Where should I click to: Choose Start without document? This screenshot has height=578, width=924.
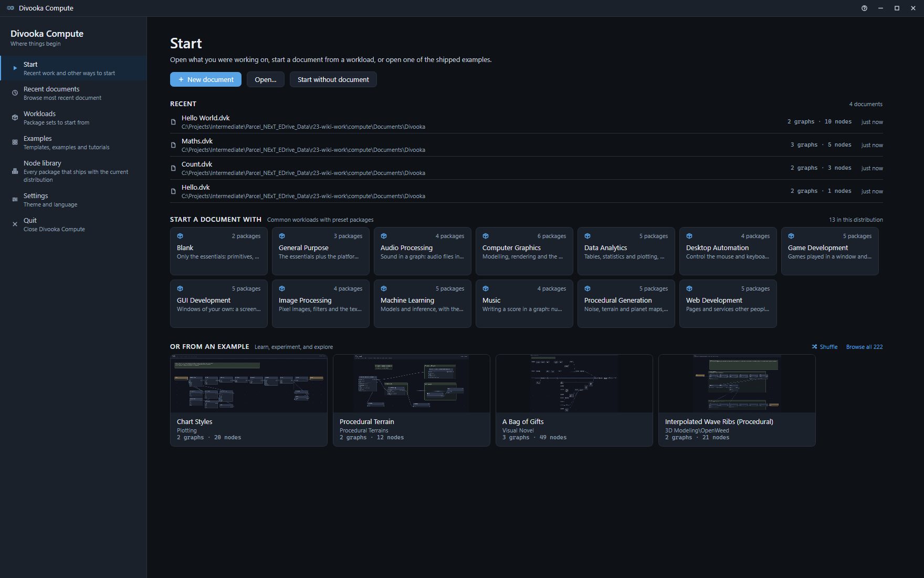(333, 79)
